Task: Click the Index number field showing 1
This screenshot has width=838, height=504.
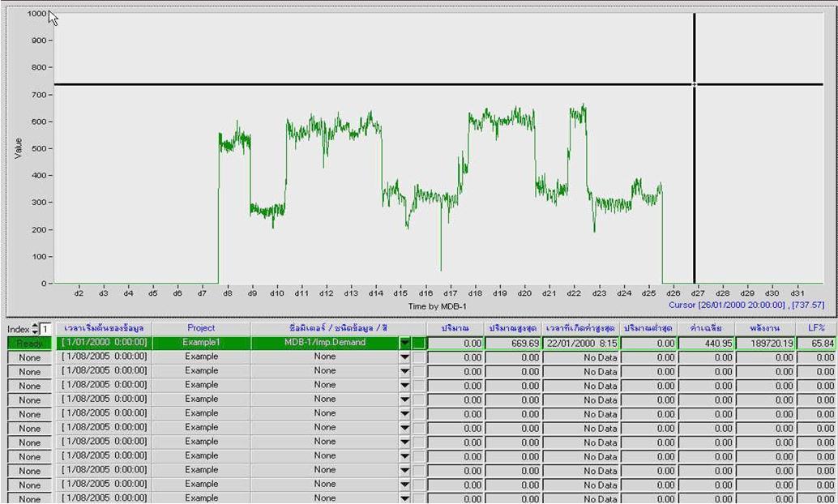Action: click(x=46, y=329)
